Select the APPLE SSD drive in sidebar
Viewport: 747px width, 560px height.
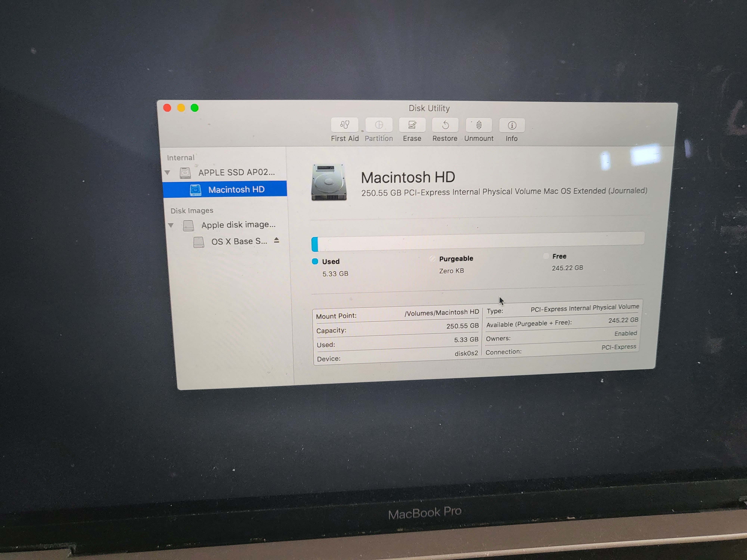click(236, 172)
